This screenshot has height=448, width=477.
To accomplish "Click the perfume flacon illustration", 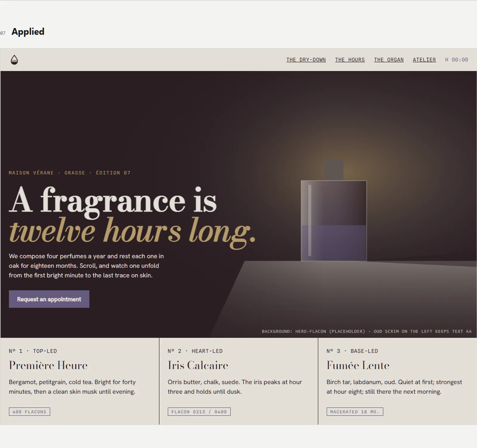I will click(x=334, y=211).
